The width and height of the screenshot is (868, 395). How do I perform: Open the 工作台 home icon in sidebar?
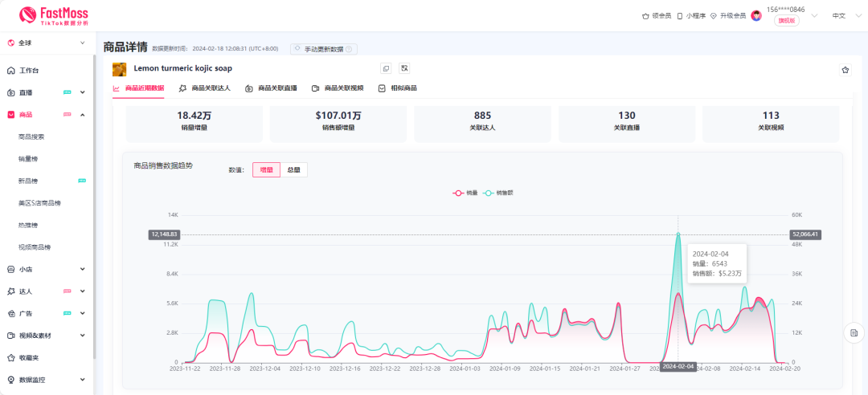(11, 71)
